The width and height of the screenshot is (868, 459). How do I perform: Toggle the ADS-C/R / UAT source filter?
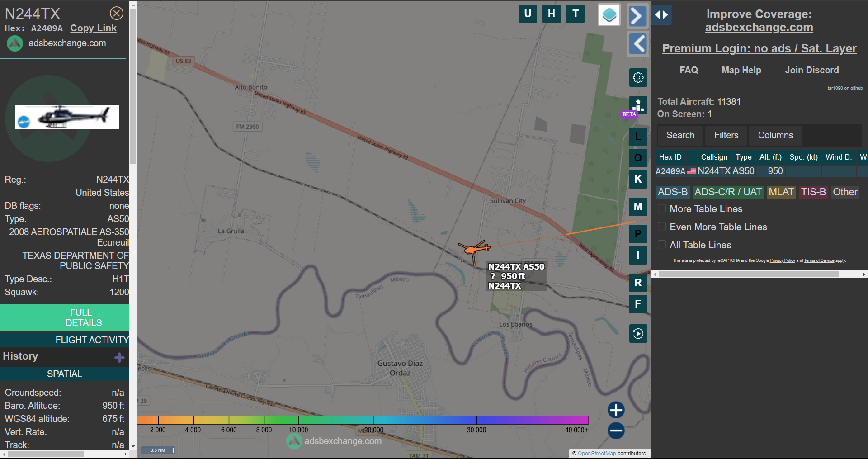click(728, 192)
